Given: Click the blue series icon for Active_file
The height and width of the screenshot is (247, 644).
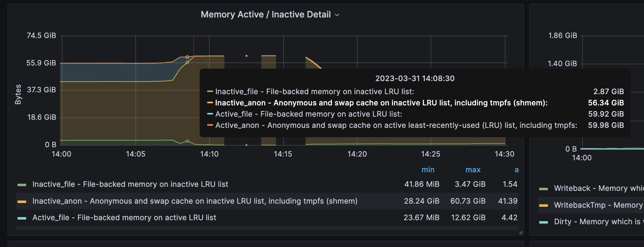Looking at the screenshot, I should click(x=22, y=218).
